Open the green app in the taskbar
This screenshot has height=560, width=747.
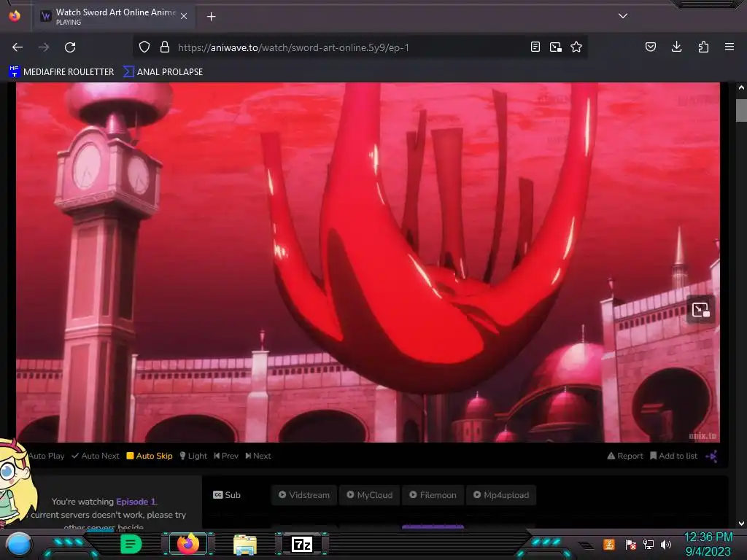[131, 544]
